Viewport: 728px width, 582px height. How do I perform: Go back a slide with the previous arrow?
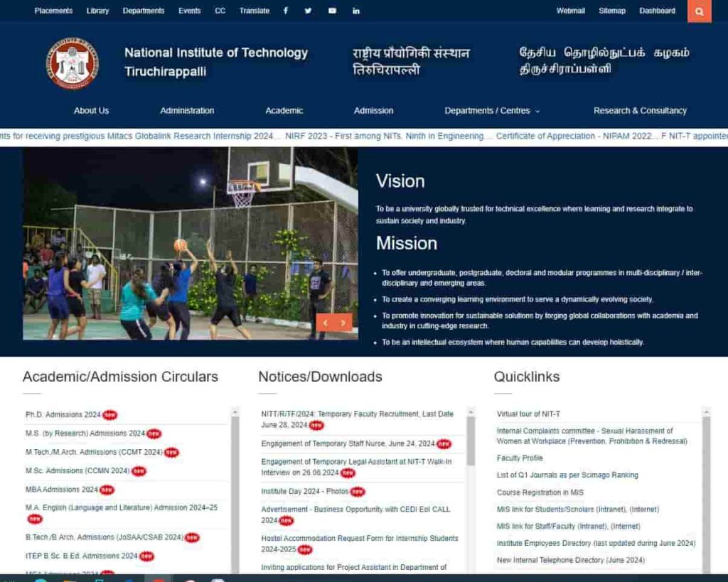tap(325, 322)
